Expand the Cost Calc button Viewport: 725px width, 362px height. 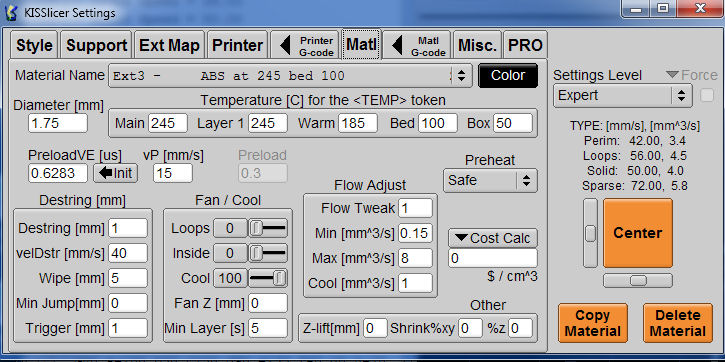(x=493, y=238)
